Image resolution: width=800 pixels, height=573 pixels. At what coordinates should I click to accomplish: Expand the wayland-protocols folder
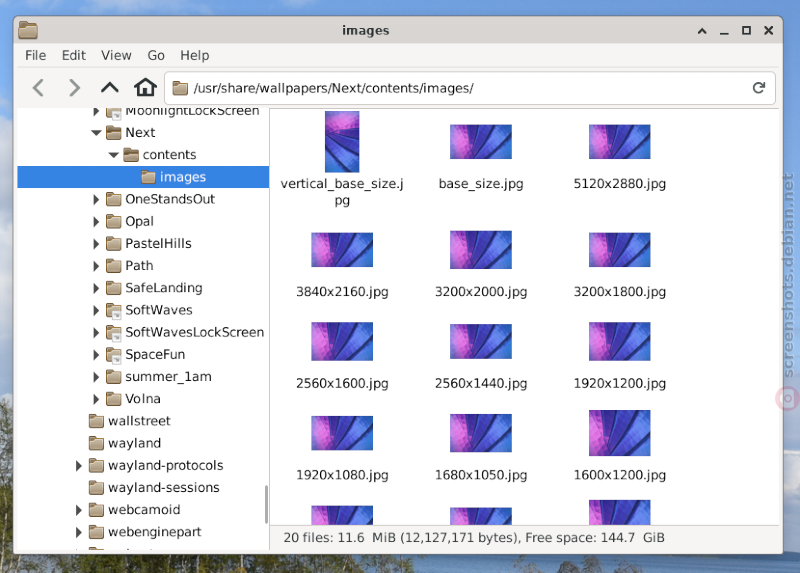click(79, 465)
